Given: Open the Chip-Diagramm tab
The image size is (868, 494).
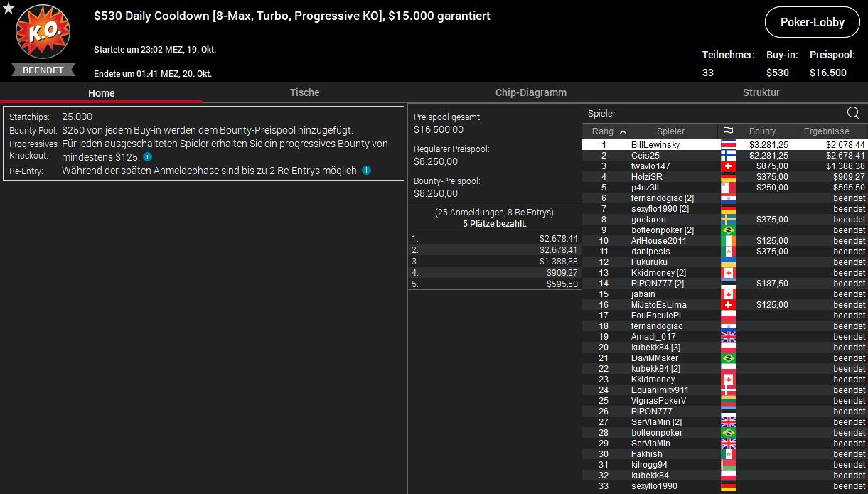Looking at the screenshot, I should pos(530,92).
